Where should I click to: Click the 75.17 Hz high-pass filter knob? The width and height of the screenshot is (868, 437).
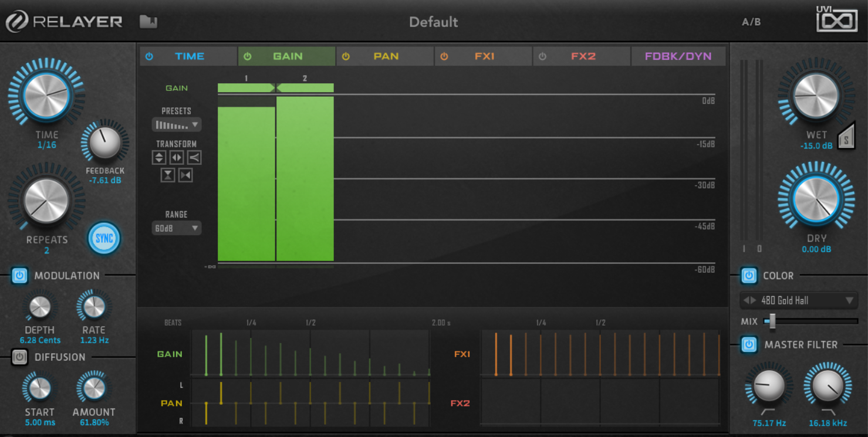click(x=768, y=386)
